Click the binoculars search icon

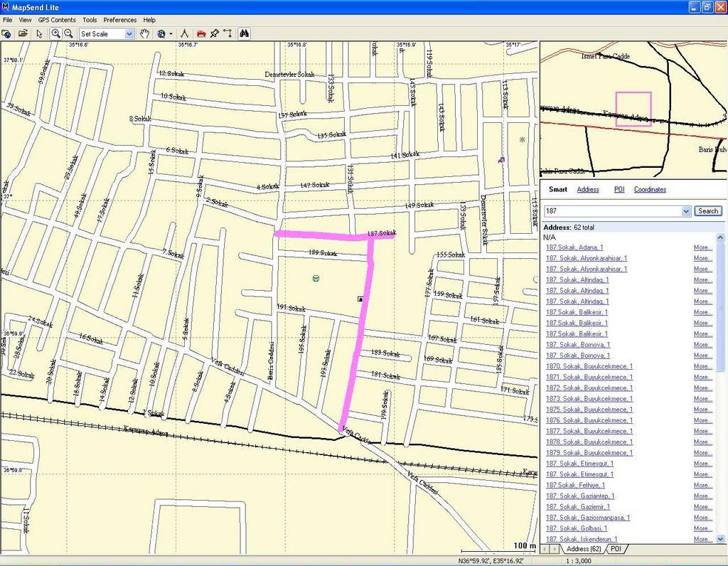244,33
